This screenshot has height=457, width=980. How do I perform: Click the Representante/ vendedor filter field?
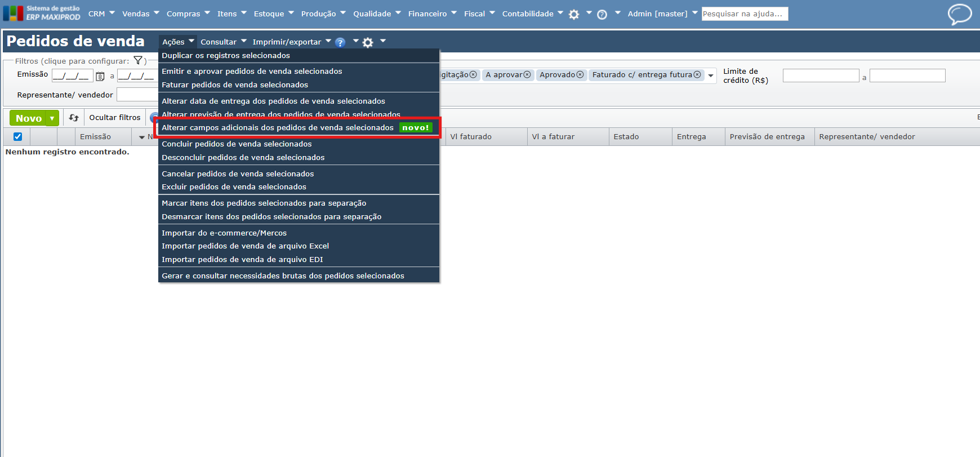tap(137, 94)
